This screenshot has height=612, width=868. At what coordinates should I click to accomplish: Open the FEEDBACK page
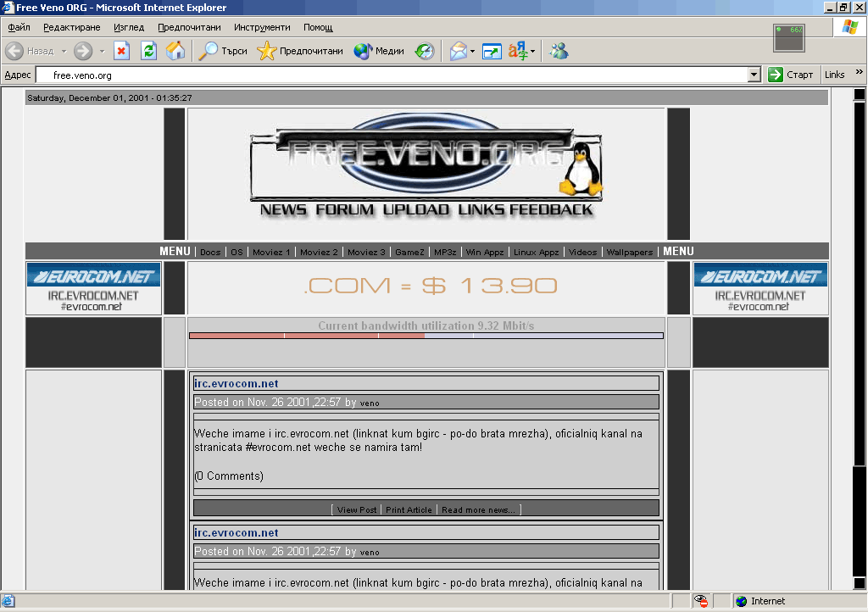pyautogui.click(x=551, y=209)
